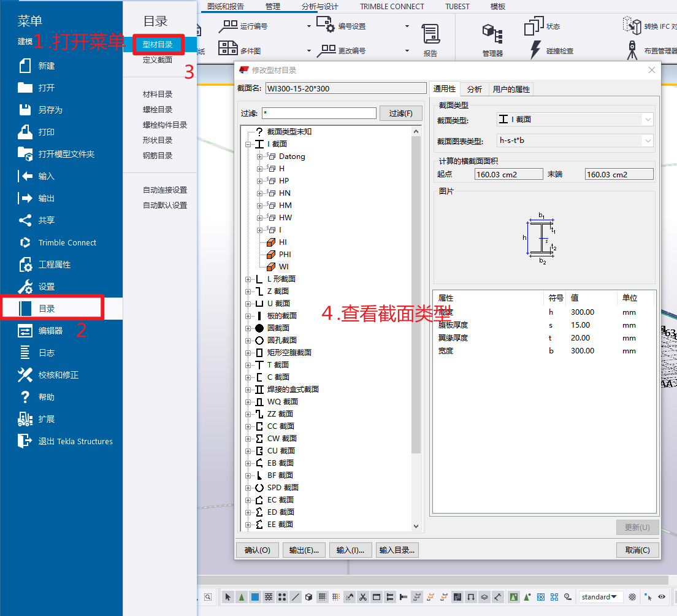Click the Save As (另存为) disk icon
Image resolution: width=677 pixels, height=616 pixels.
pyautogui.click(x=25, y=110)
